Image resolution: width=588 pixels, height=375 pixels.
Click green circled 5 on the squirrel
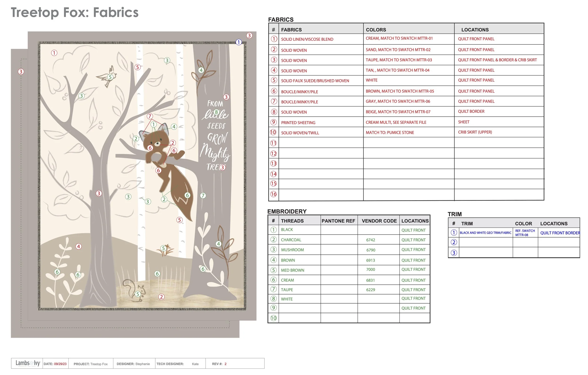(138, 294)
